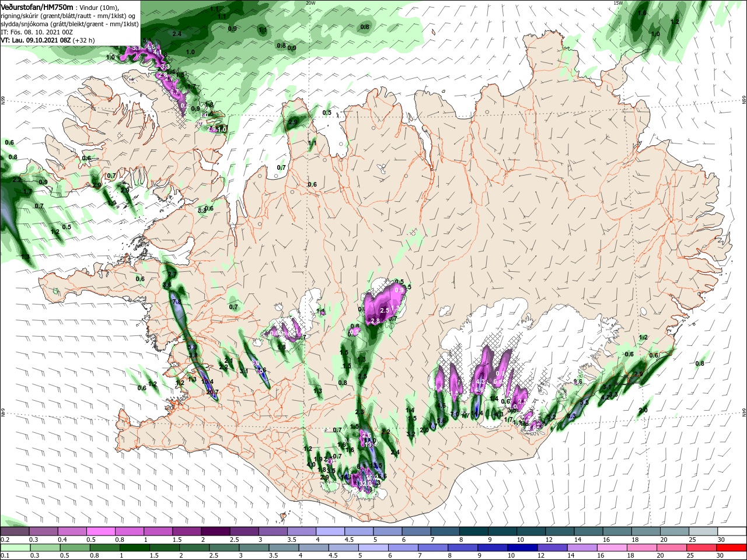Click the '2.7' value atop the western rain band
747x560 pixels.
172,274
